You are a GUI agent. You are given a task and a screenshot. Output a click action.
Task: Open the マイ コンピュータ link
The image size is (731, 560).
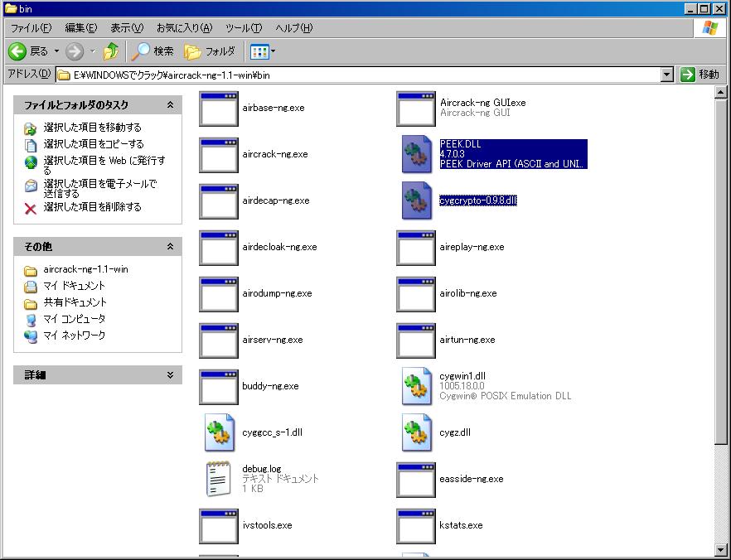(74, 319)
